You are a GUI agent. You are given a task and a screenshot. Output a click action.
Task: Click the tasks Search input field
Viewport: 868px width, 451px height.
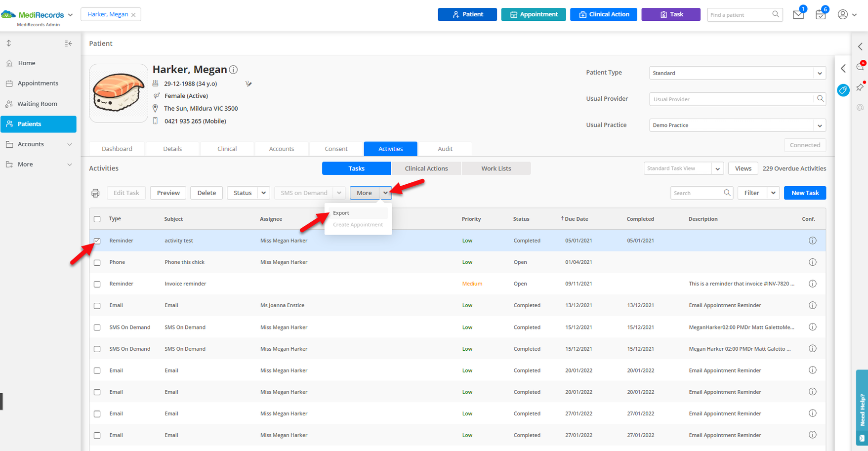point(697,193)
